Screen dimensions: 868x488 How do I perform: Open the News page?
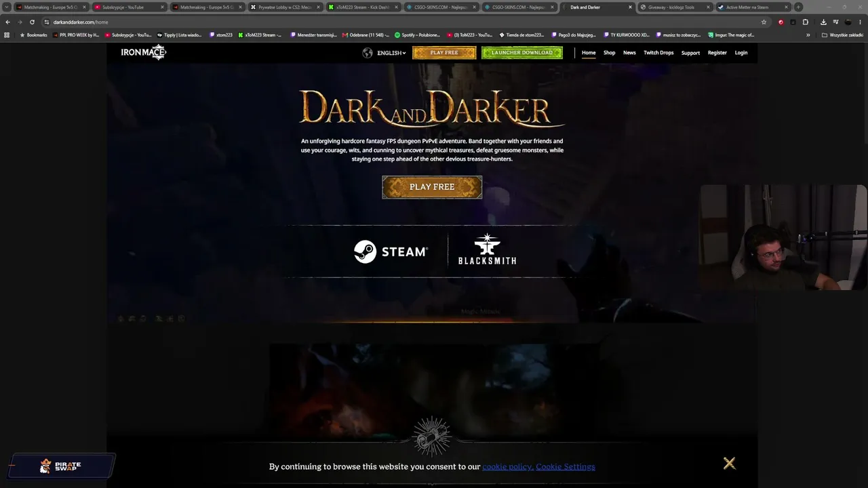click(x=629, y=53)
